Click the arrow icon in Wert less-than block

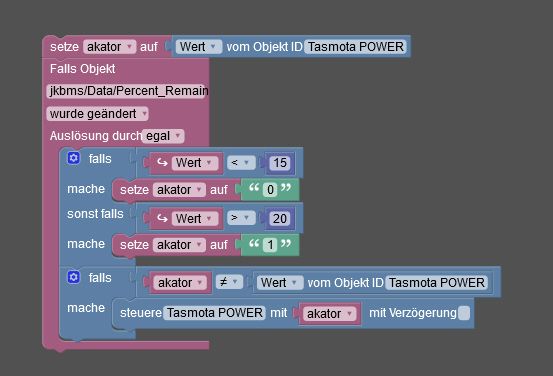(x=162, y=163)
